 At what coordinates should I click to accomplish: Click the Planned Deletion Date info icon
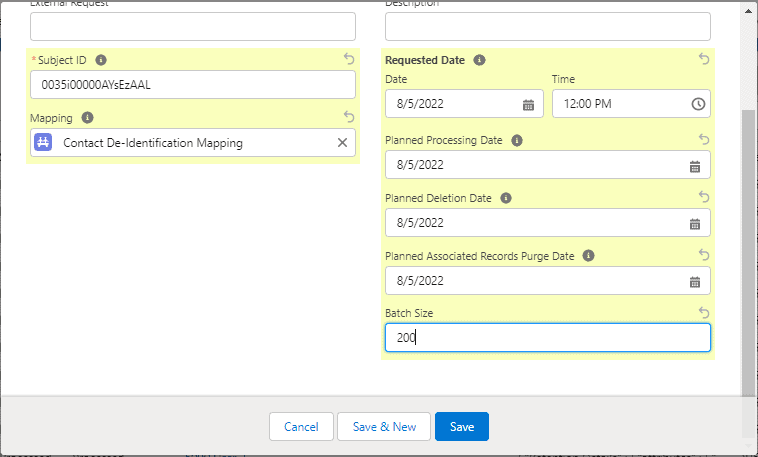[505, 198]
